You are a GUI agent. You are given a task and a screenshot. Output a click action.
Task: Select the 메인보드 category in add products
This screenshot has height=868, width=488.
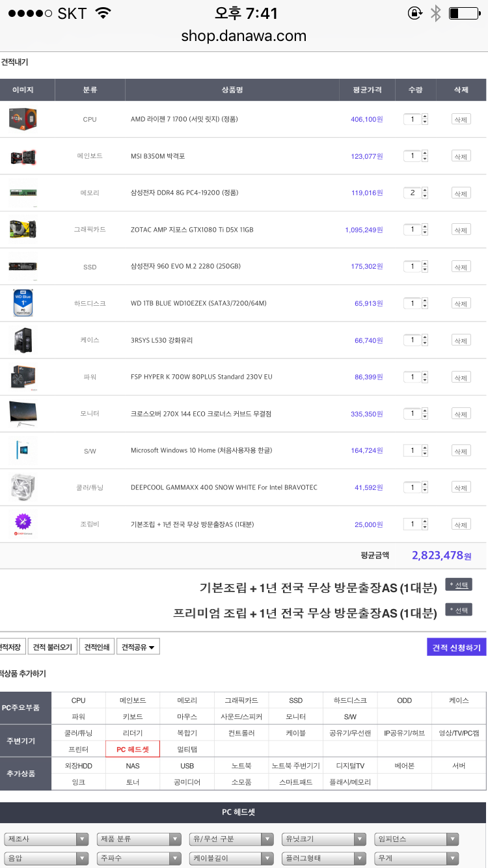coord(133,700)
